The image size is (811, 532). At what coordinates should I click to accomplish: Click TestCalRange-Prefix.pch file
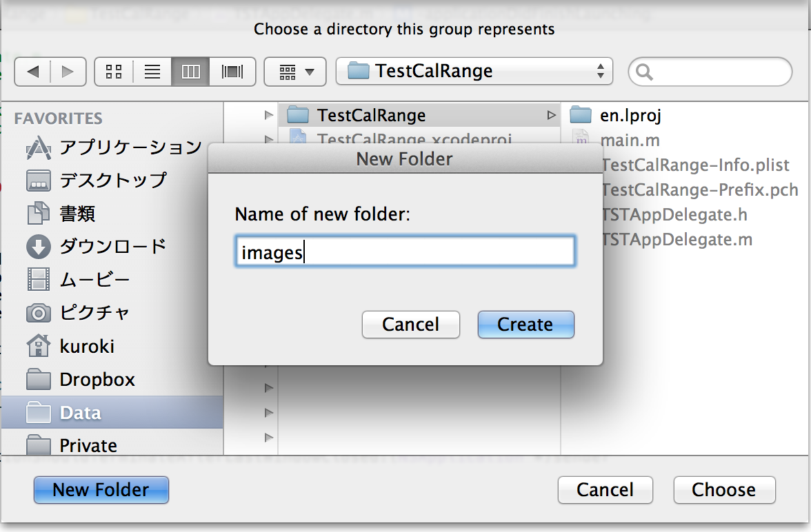tap(701, 190)
